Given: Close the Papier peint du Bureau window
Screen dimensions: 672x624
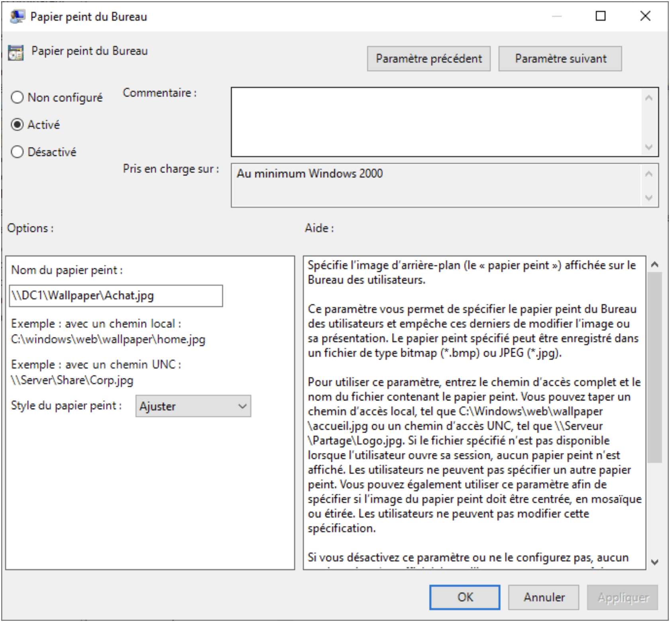Looking at the screenshot, I should [645, 16].
